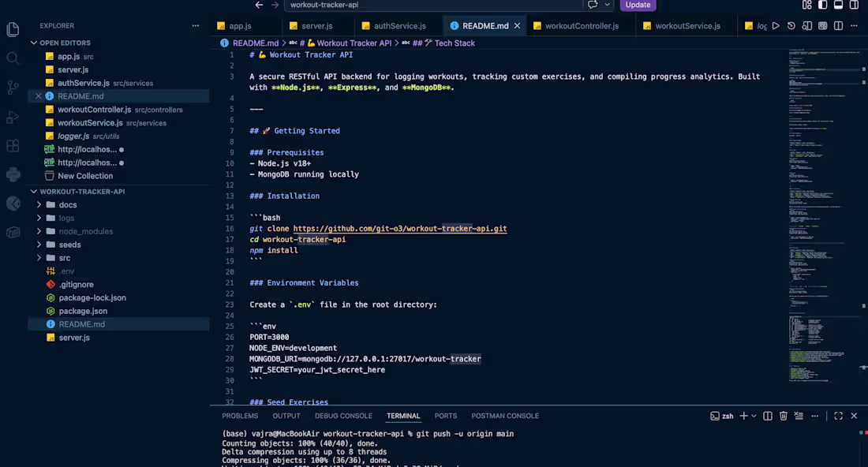Open the GitHub clone URL link
The image size is (868, 467).
pos(400,229)
